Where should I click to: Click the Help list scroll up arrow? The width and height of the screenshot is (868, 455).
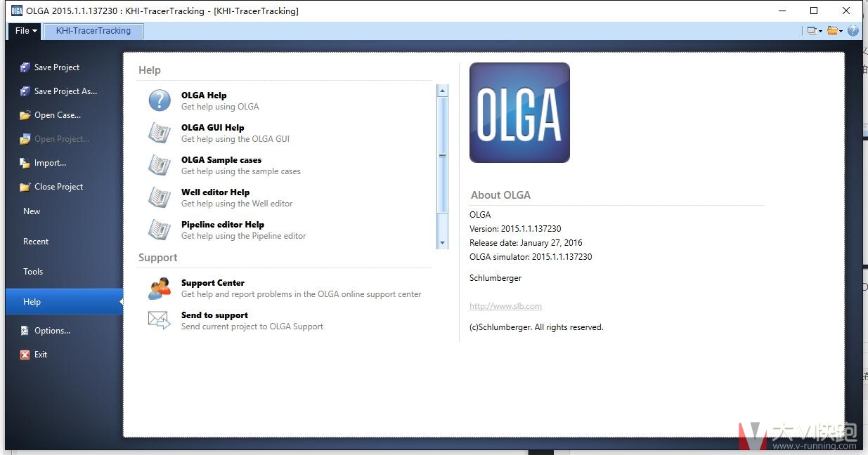pos(442,91)
